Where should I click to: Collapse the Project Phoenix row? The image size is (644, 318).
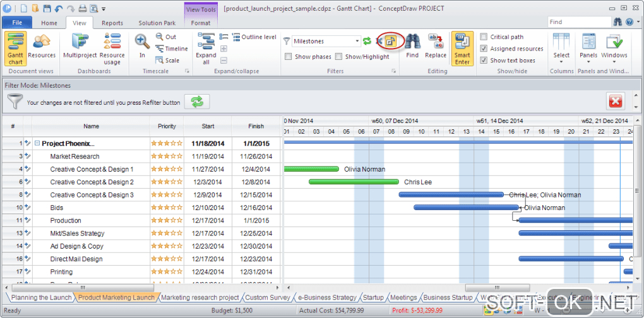pyautogui.click(x=37, y=144)
